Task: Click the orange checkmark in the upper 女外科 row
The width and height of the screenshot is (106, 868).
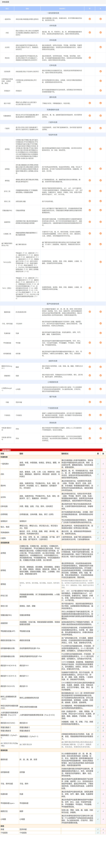Action: tap(100, 47)
